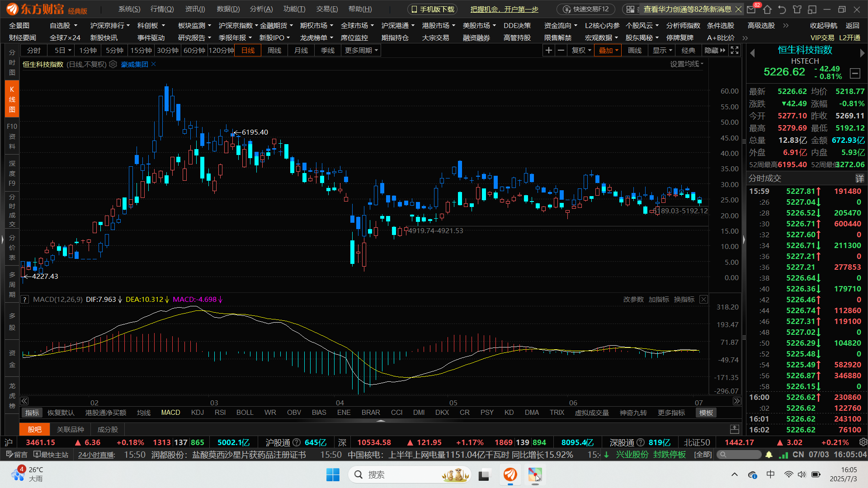Go to previous stock with left triangle arrow
The height and width of the screenshot is (488, 868).
(752, 53)
